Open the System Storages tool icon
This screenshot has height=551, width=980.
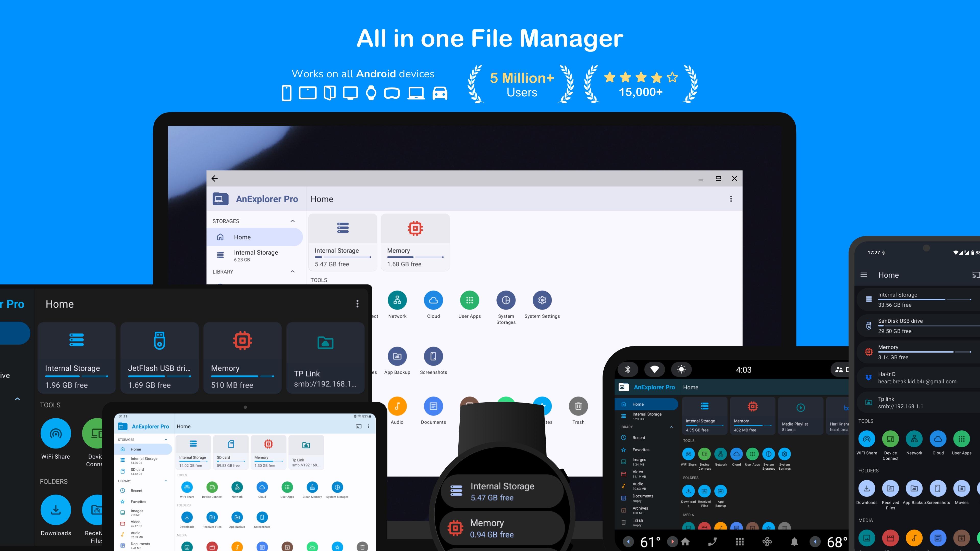click(506, 300)
